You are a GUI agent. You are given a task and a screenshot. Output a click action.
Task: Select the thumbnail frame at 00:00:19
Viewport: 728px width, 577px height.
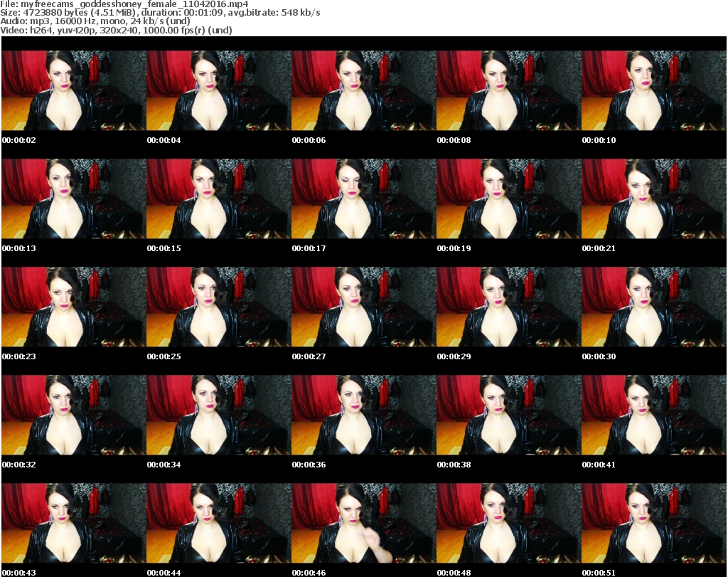[508, 198]
